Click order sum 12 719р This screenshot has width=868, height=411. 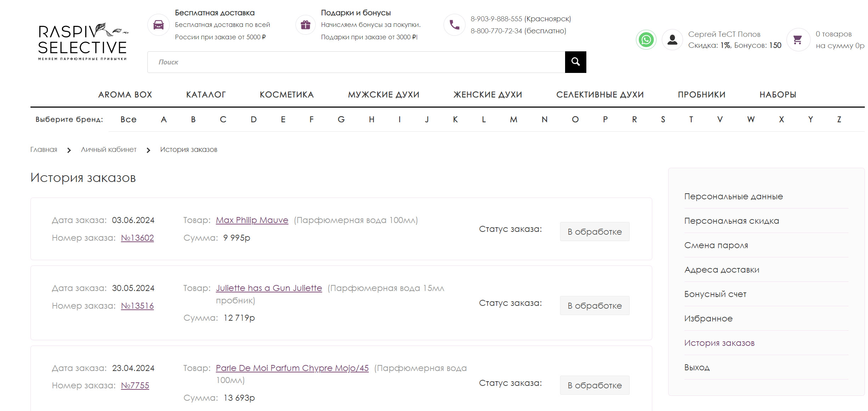coord(239,318)
